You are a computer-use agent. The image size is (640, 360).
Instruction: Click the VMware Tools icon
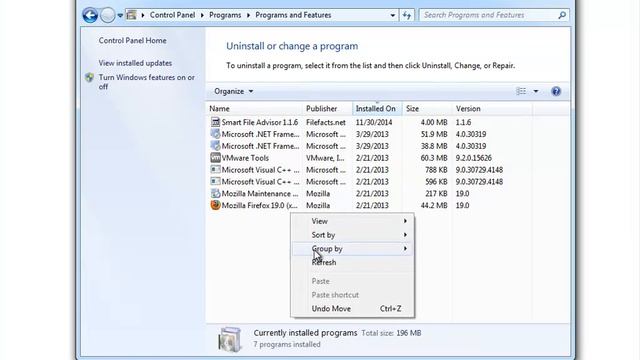click(x=215, y=158)
